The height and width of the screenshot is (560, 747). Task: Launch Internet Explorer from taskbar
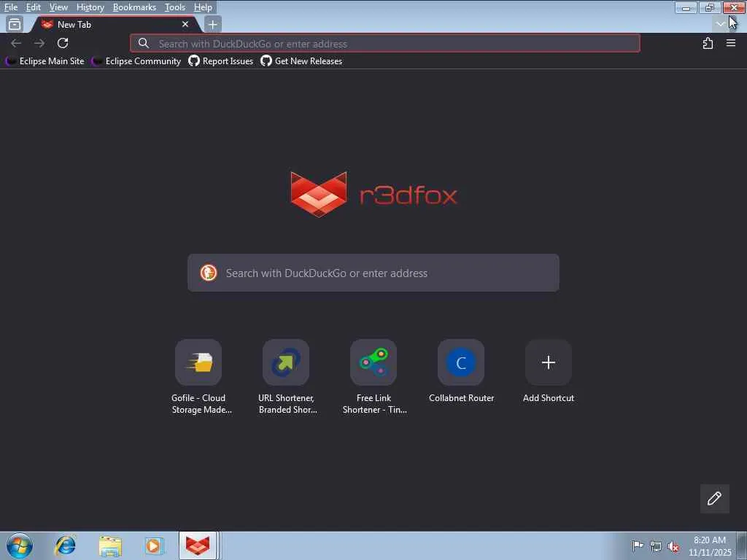click(65, 545)
